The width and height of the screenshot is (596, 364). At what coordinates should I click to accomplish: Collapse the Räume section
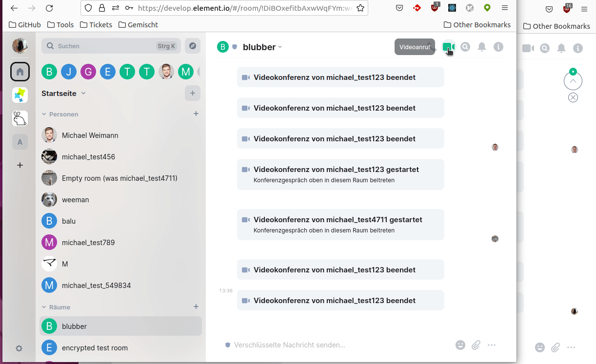(44, 307)
